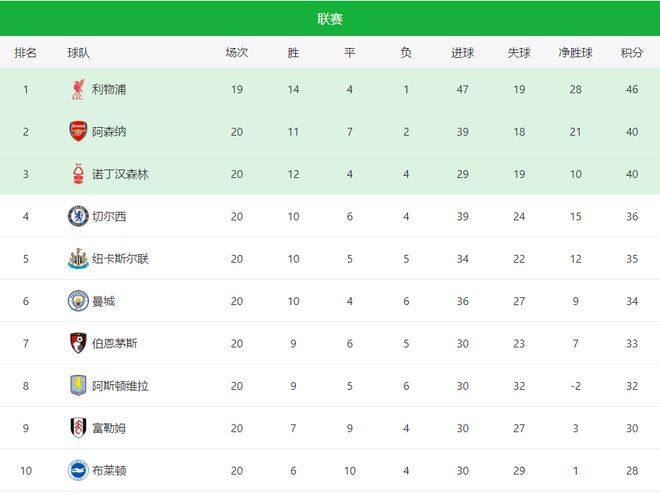Click the Aston Villa crest icon

(77, 386)
